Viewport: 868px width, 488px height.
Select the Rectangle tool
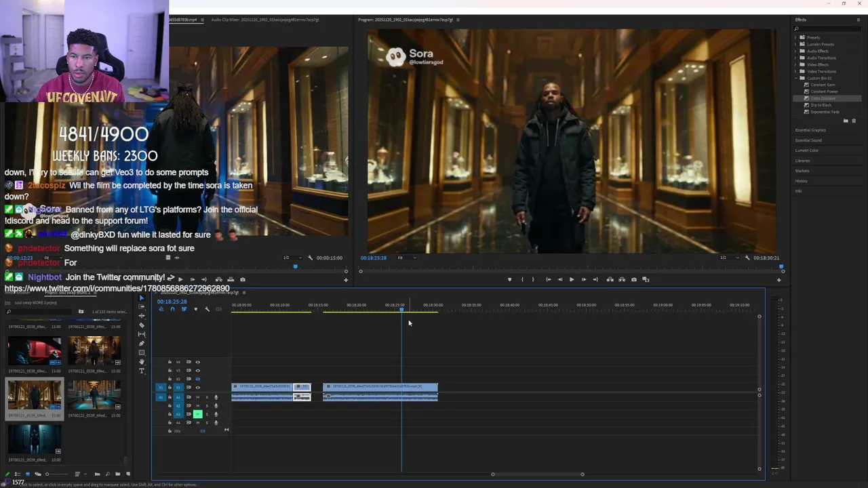point(142,352)
